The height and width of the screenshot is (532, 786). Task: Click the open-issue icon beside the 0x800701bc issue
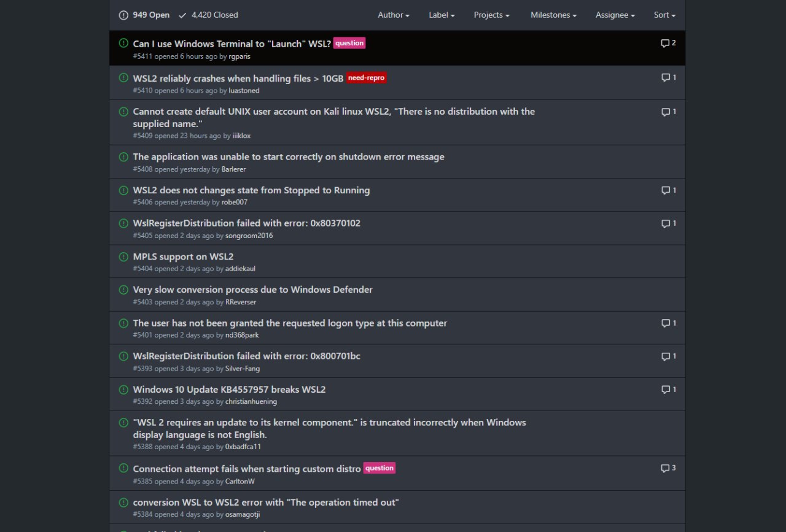(123, 355)
